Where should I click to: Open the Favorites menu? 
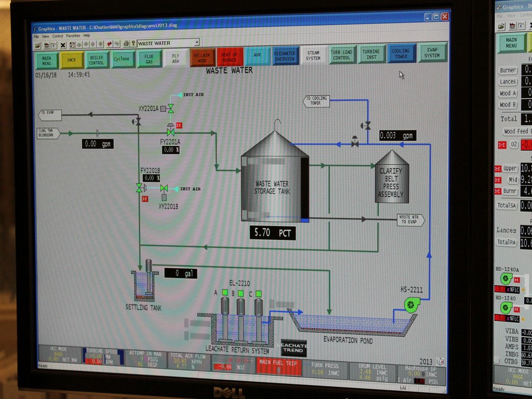point(73,36)
